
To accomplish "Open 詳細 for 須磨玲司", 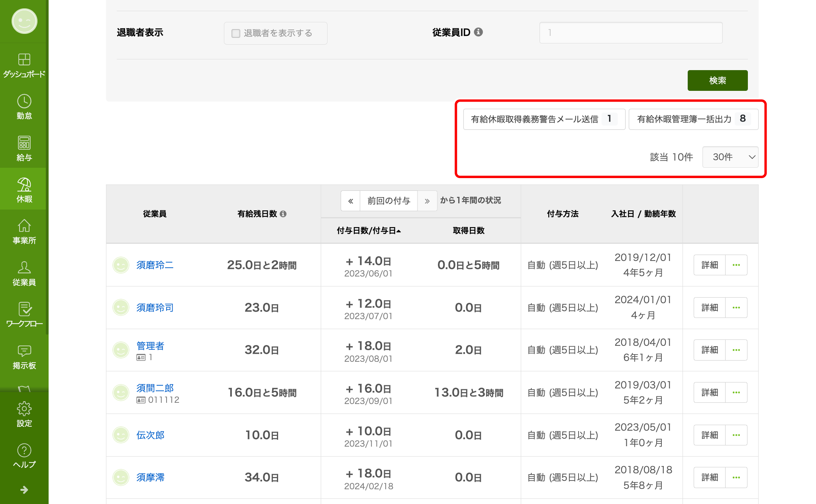I will [x=710, y=308].
